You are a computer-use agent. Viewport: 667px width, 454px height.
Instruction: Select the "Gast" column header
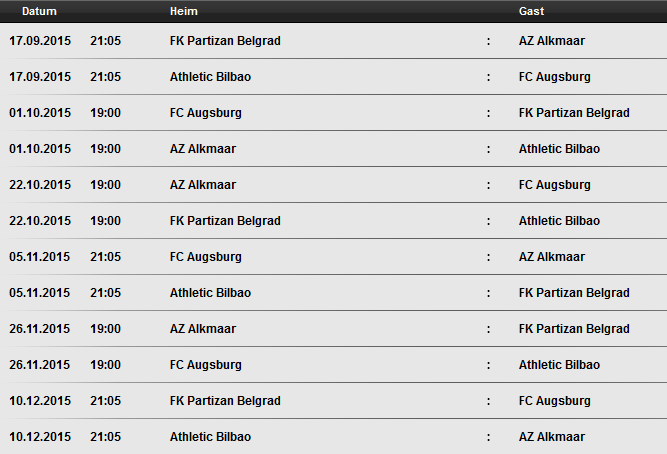click(x=531, y=11)
